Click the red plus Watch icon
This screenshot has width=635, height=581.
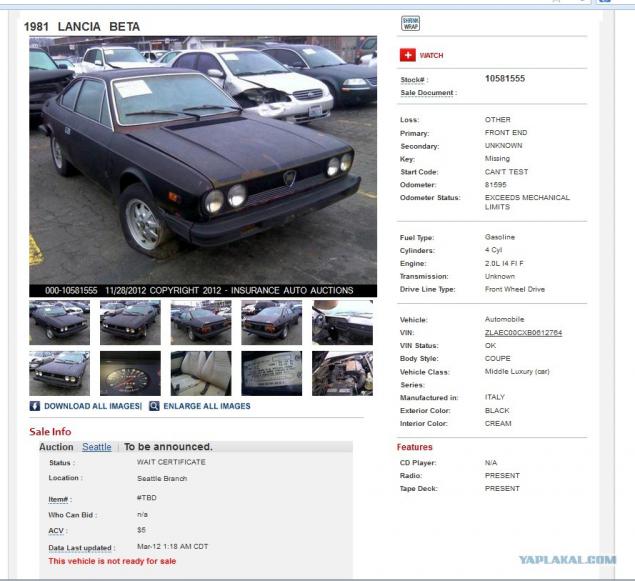(407, 55)
